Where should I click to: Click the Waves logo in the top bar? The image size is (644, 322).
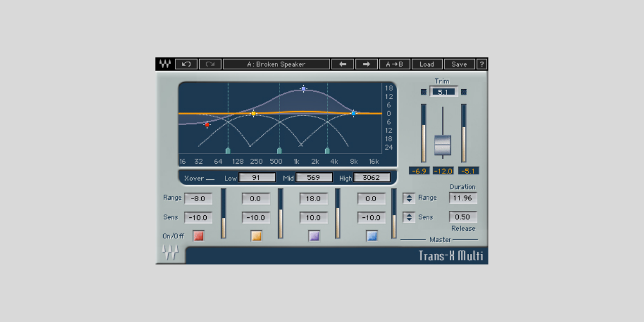pos(165,64)
